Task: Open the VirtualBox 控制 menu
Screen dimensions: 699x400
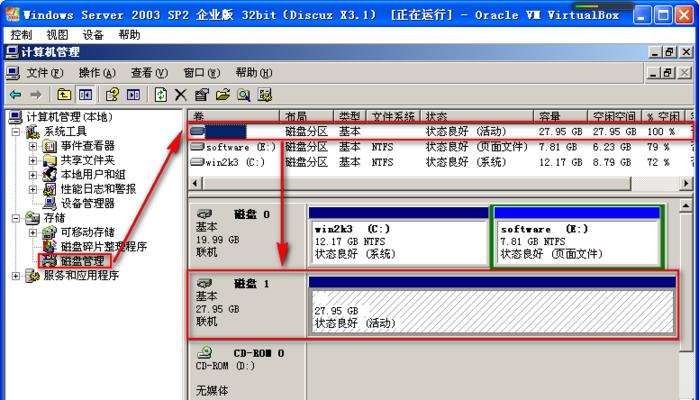Action: tap(21, 35)
